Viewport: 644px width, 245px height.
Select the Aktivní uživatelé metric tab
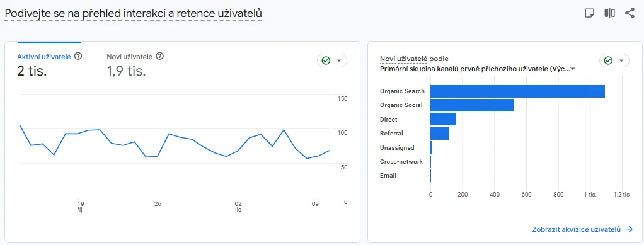[49, 65]
